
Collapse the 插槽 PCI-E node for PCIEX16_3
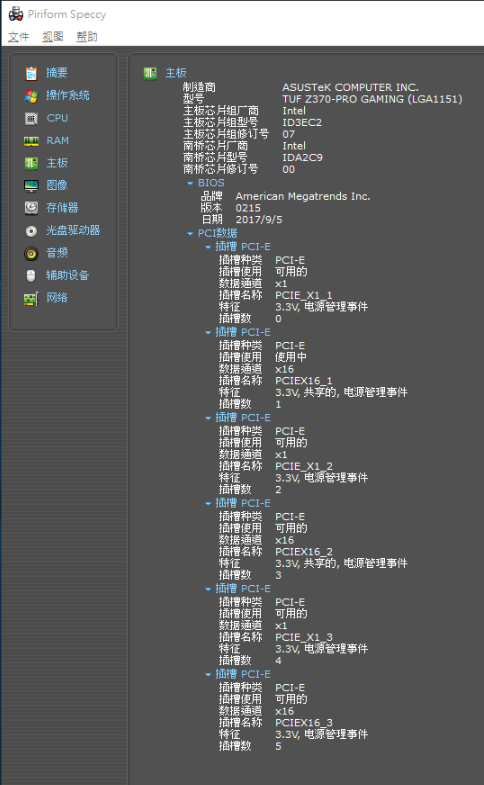(208, 675)
